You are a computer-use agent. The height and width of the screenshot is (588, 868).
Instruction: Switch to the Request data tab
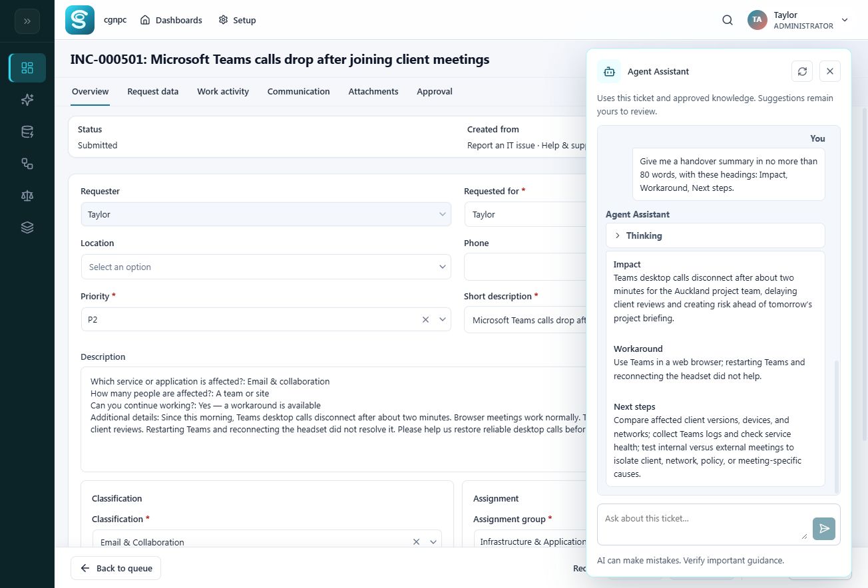tap(153, 92)
